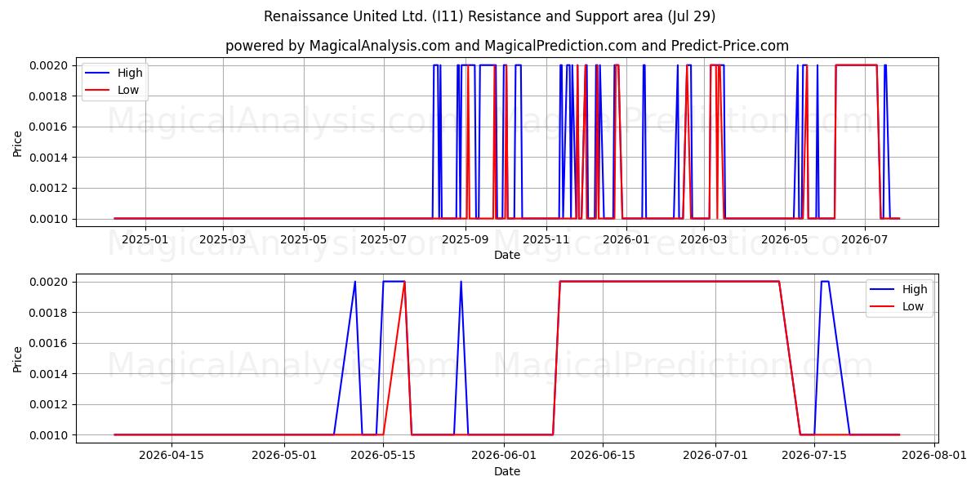The width and height of the screenshot is (980, 490).
Task: Click the 'Date' axis label under the bottom chart
Action: 507,471
